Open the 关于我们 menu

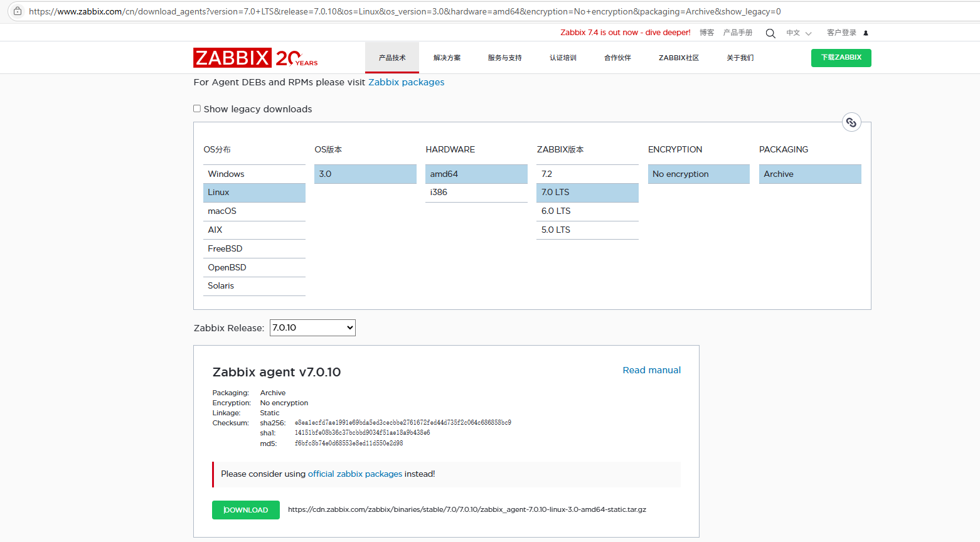pyautogui.click(x=740, y=58)
